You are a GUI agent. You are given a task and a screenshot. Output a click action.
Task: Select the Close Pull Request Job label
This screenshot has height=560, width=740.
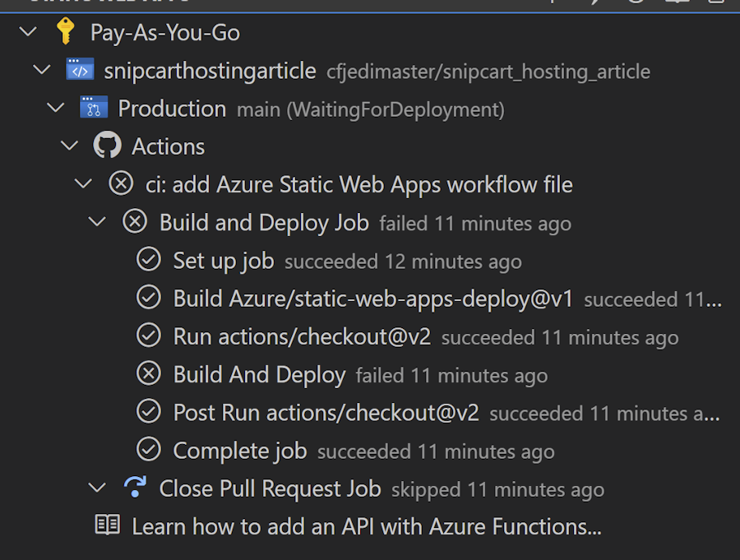pos(270,488)
